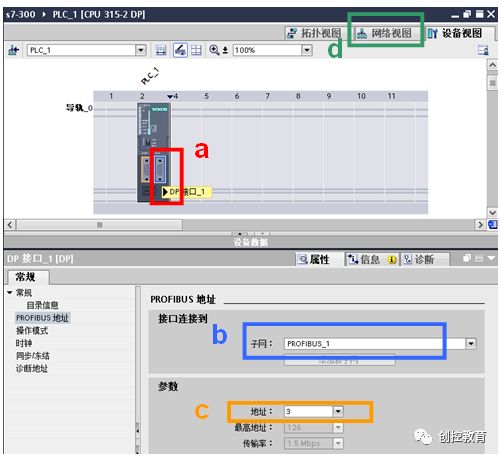Collapse the 常规 tree node
The image size is (502, 459).
pos(9,293)
